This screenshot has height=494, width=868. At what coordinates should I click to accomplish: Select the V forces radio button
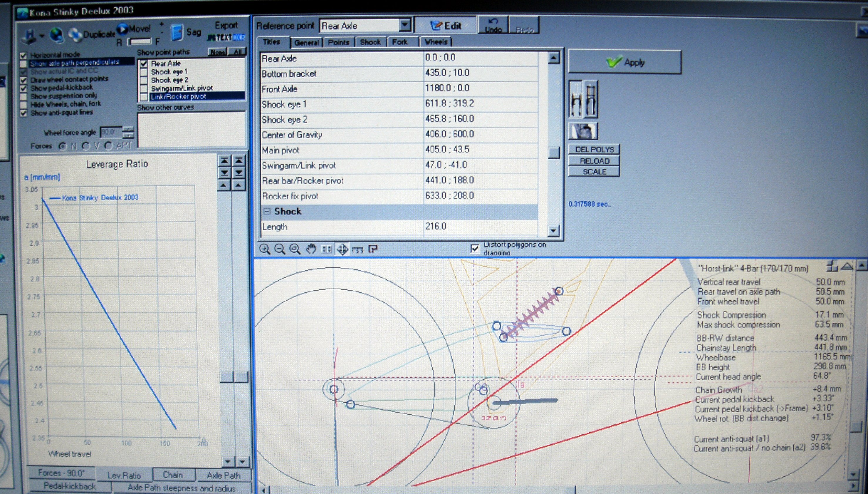(86, 146)
